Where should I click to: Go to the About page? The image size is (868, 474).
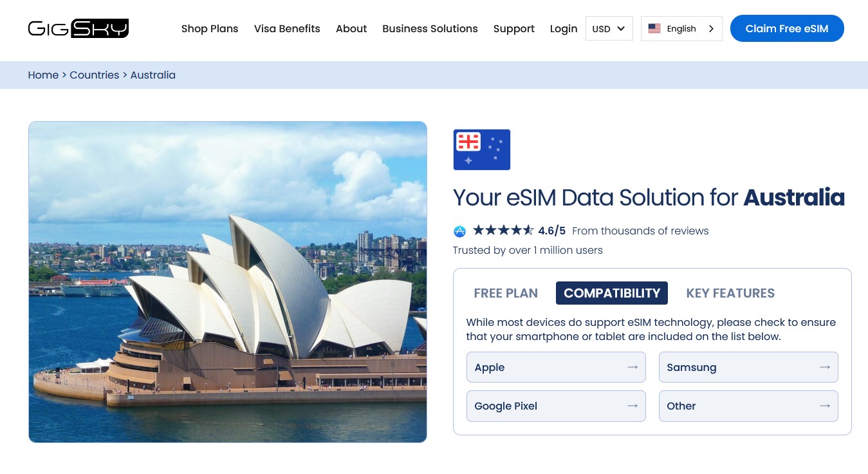pos(351,28)
